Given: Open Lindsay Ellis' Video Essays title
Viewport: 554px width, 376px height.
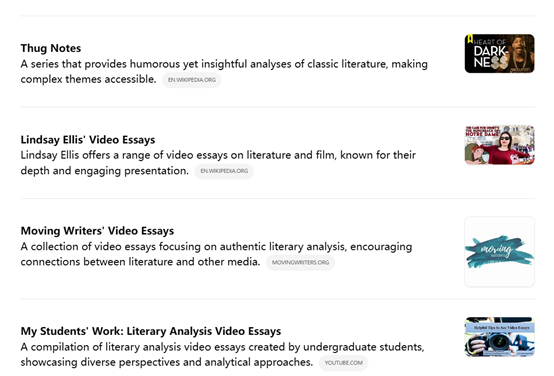Looking at the screenshot, I should click(x=88, y=140).
